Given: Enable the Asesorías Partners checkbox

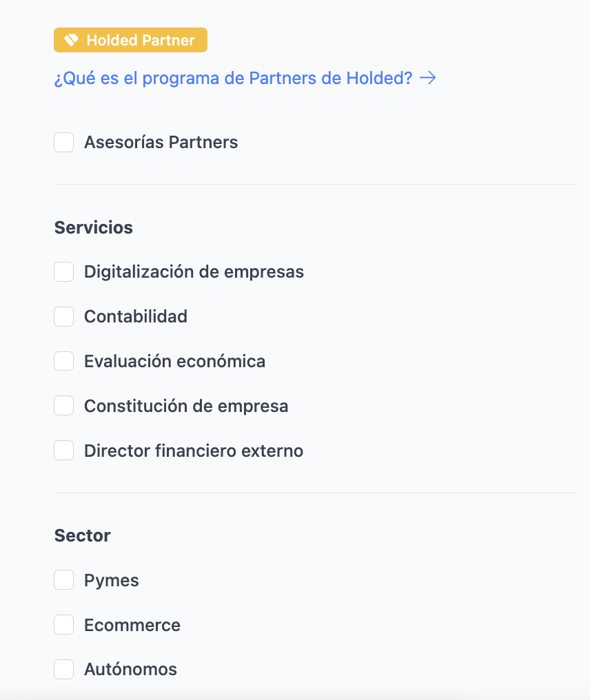Looking at the screenshot, I should [x=63, y=143].
